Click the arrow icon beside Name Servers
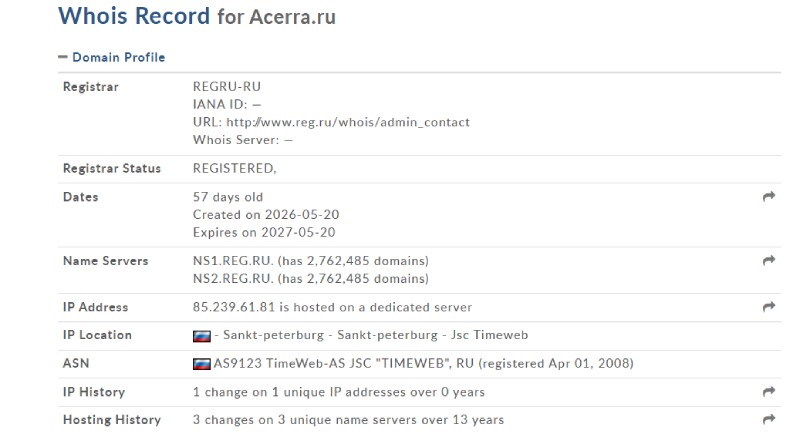This screenshot has width=800, height=444. (x=769, y=261)
